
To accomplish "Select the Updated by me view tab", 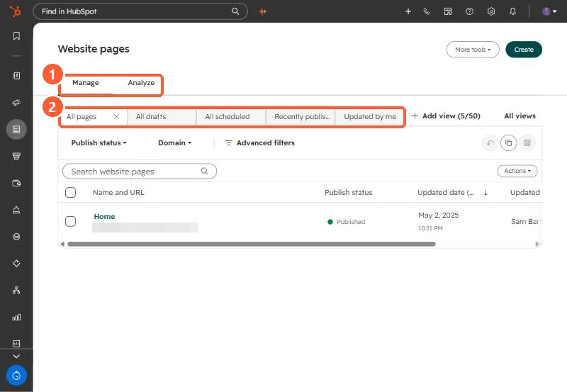I will point(370,116).
